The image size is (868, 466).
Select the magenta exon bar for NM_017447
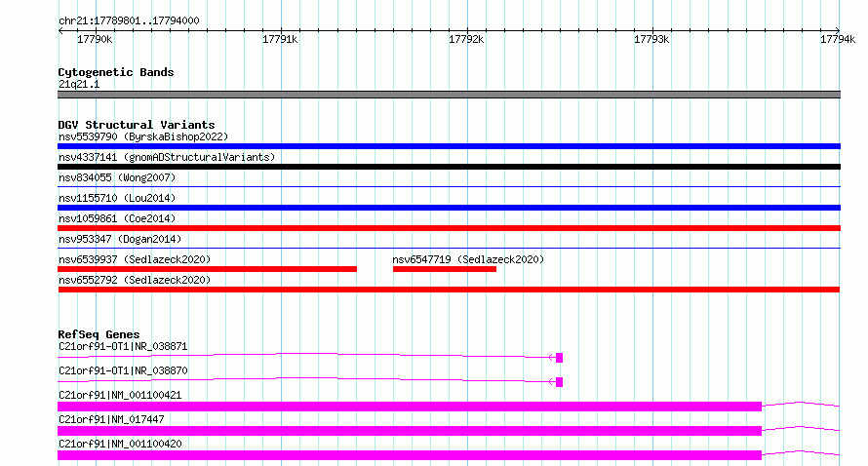pyautogui.click(x=410, y=431)
